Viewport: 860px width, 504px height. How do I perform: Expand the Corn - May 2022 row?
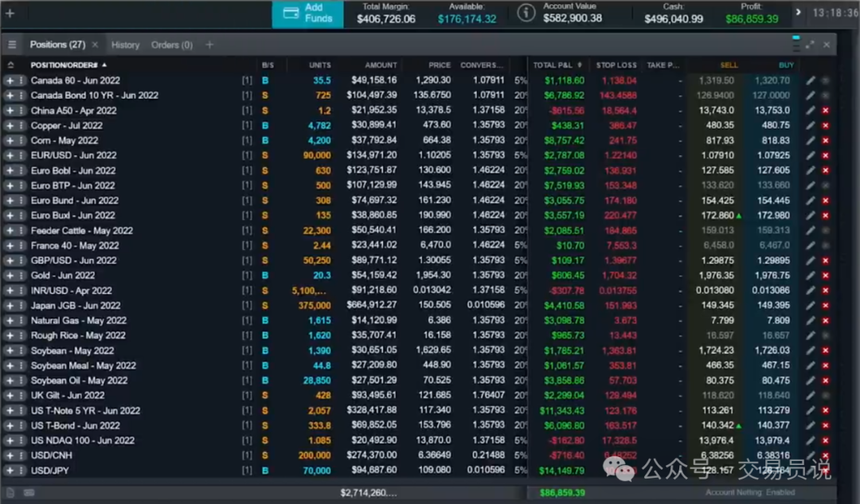tap(10, 141)
